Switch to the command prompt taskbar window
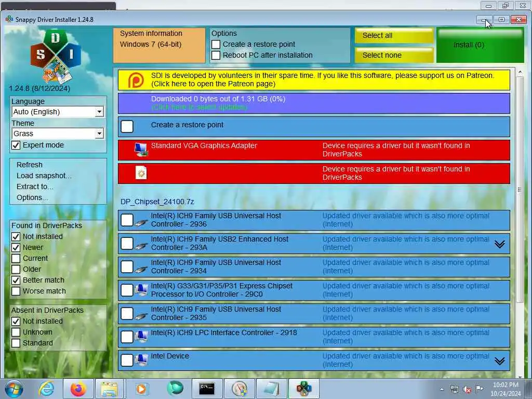532x399 pixels. click(207, 389)
